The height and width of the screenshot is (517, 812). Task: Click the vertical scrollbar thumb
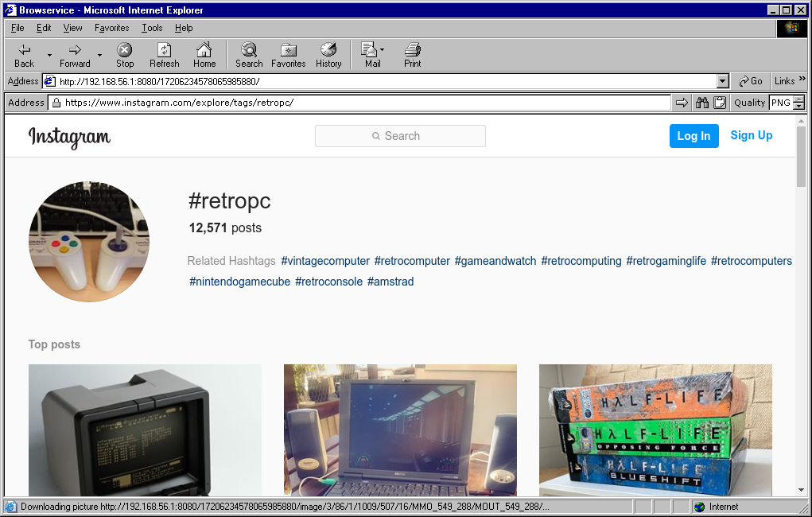(801, 157)
